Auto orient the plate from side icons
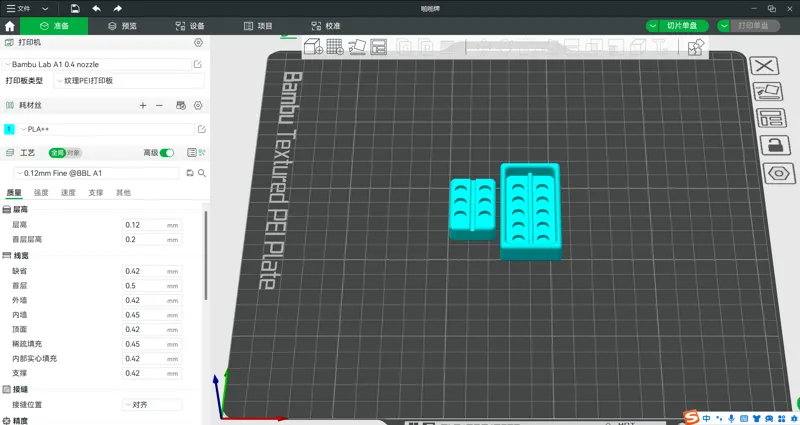Image resolution: width=800 pixels, height=425 pixels. pyautogui.click(x=768, y=92)
